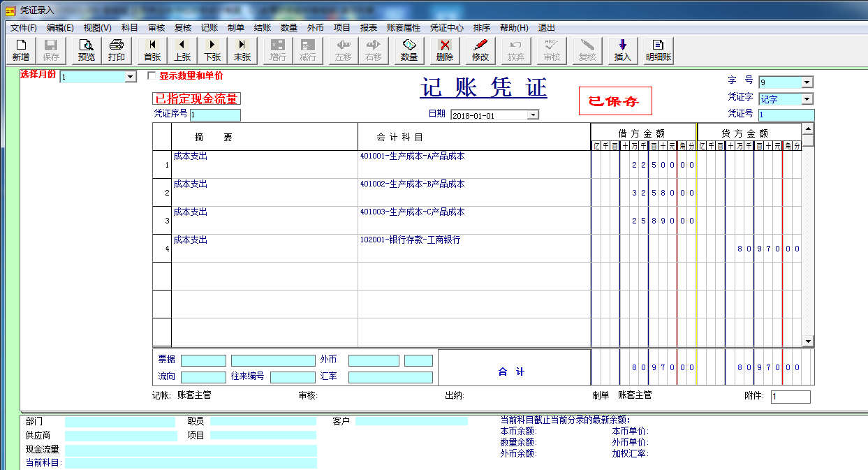The height and width of the screenshot is (470, 868).
Task: Click the 供应商 supplier field
Action: (x=121, y=436)
